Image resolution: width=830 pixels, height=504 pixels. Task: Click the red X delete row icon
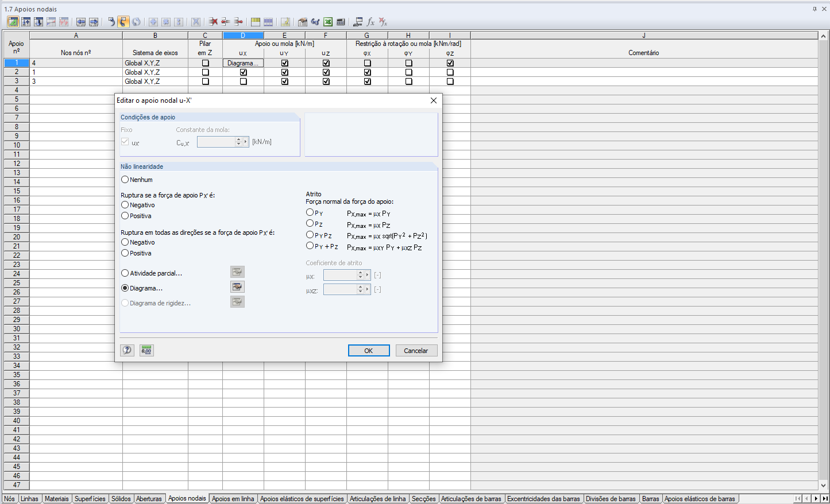point(213,22)
